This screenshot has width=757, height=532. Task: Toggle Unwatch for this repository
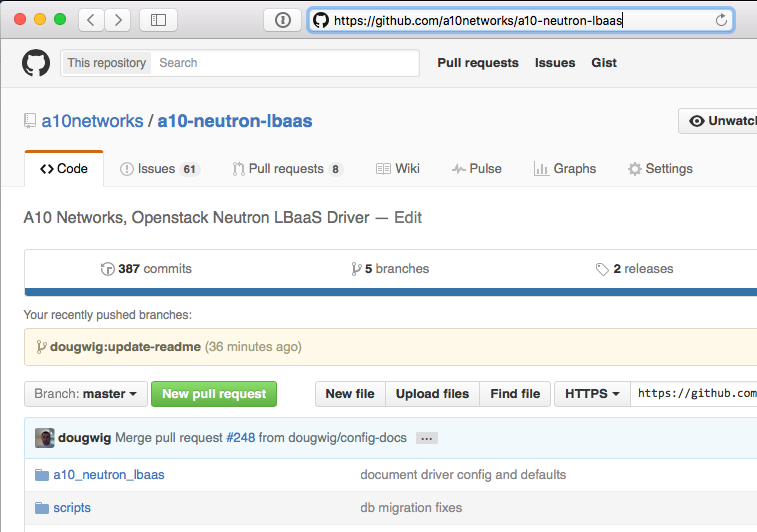(717, 121)
